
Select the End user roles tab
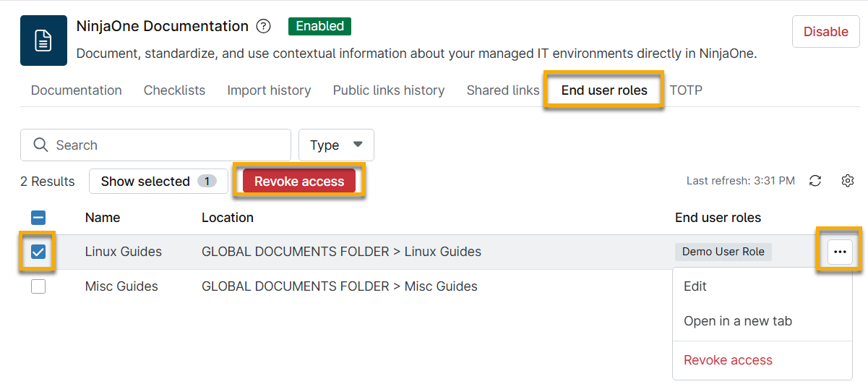tap(604, 90)
